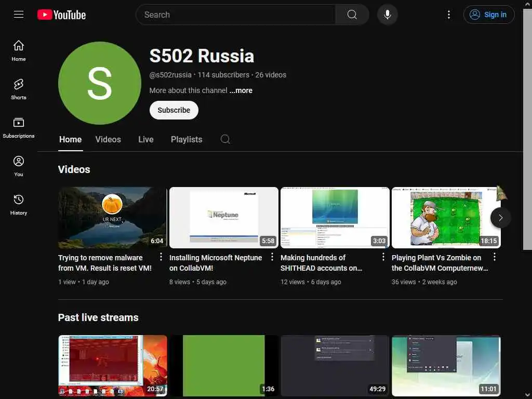532x399 pixels.
Task: Open options for Installing Microsoft Neptune video
Action: coord(272,257)
